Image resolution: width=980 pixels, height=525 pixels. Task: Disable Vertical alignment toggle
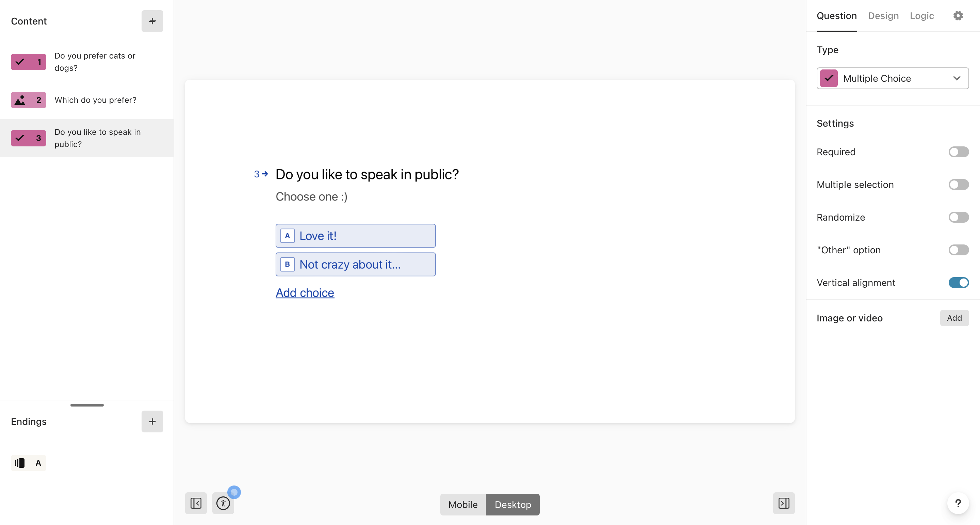(958, 283)
